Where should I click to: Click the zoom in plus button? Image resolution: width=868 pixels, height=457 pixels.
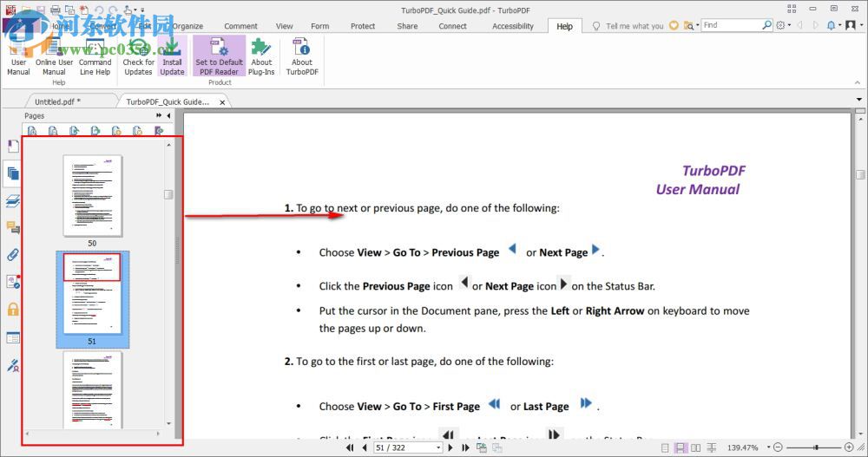pyautogui.click(x=849, y=447)
